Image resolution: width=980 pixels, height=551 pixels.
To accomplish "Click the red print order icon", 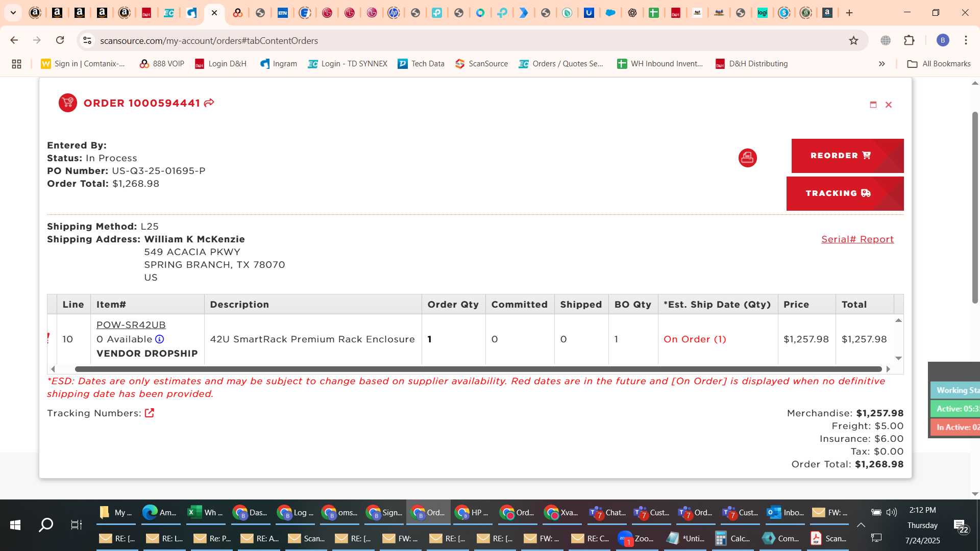I will (747, 158).
